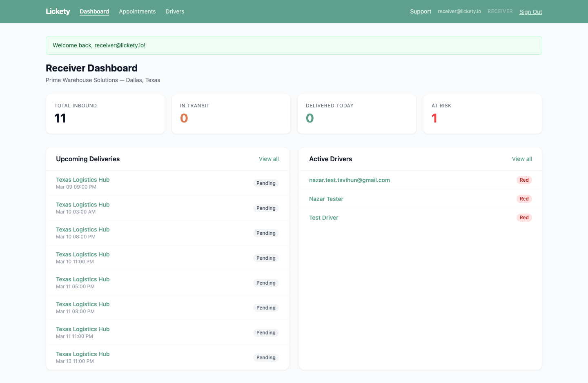Select the Mar 10 03:00 AM delivery
Screen dimensions: 588x383
click(82, 205)
